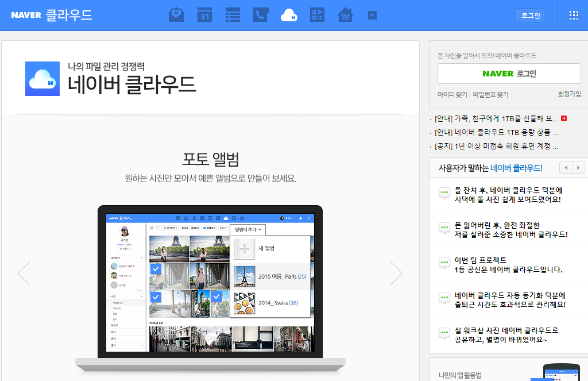Screen dimensions: 588x381
Task: Click speech bubble icon beside 돌 잔치 testimonial
Action: pyautogui.click(x=444, y=193)
